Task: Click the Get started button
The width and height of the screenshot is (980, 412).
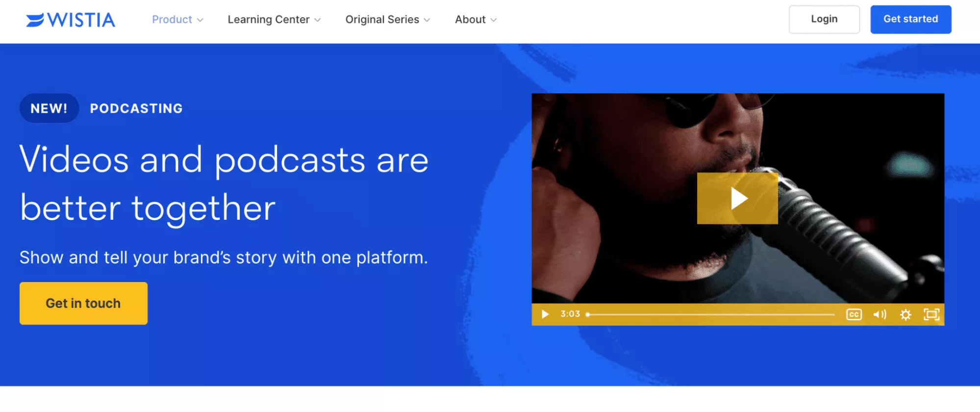Action: [910, 20]
